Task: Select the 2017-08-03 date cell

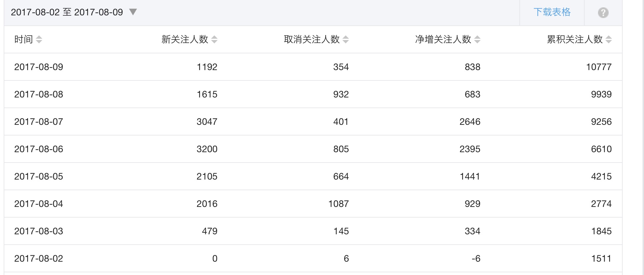Action: [x=39, y=231]
